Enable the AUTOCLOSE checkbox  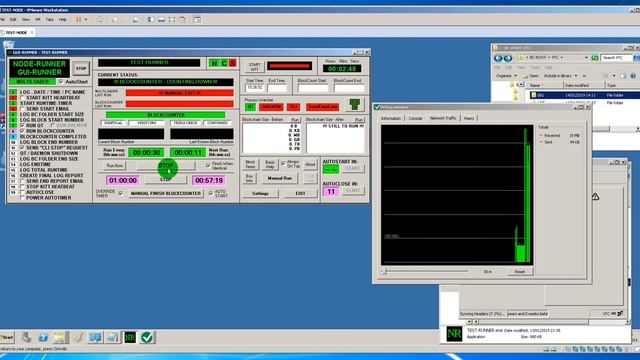tap(22, 192)
